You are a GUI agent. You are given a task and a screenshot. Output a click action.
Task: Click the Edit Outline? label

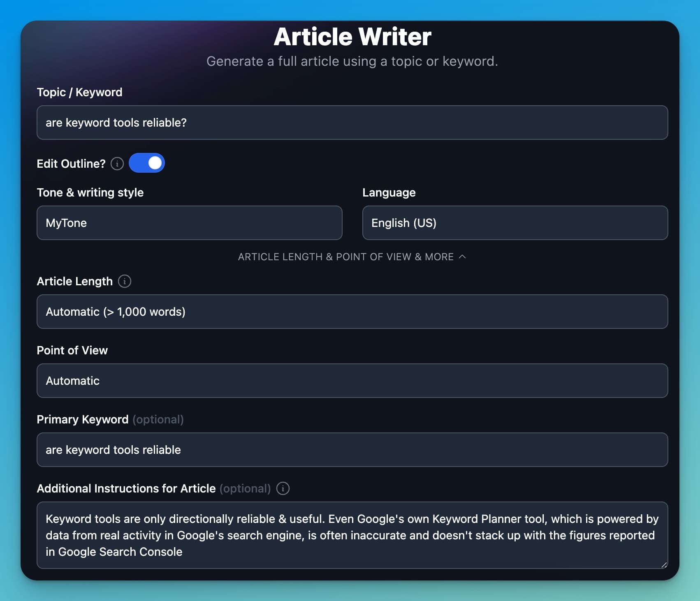[70, 163]
